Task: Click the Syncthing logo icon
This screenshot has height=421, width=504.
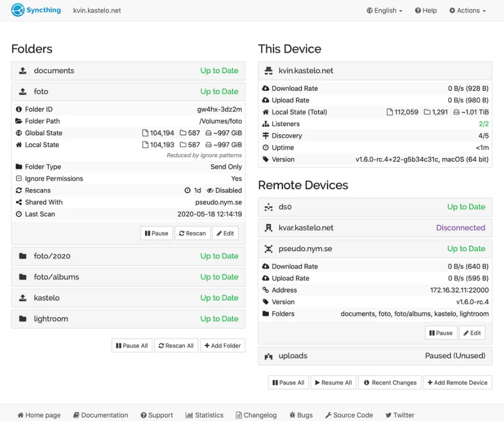Action: pyautogui.click(x=17, y=10)
